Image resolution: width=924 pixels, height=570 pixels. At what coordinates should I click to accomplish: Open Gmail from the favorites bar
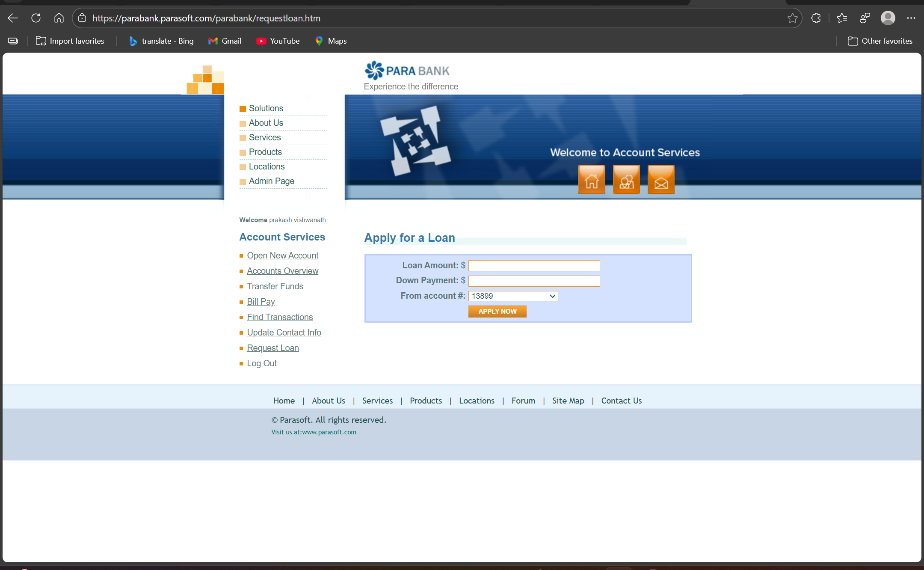click(225, 41)
